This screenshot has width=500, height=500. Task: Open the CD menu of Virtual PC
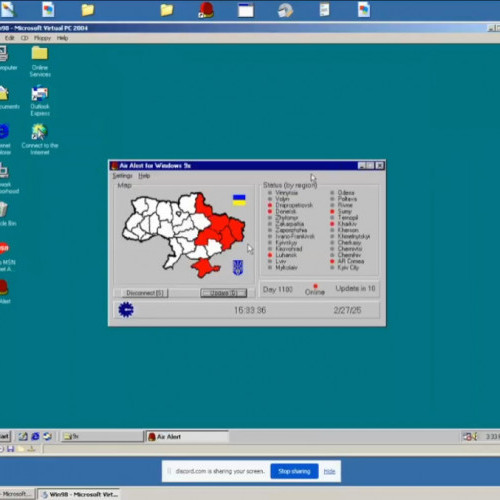(24, 38)
